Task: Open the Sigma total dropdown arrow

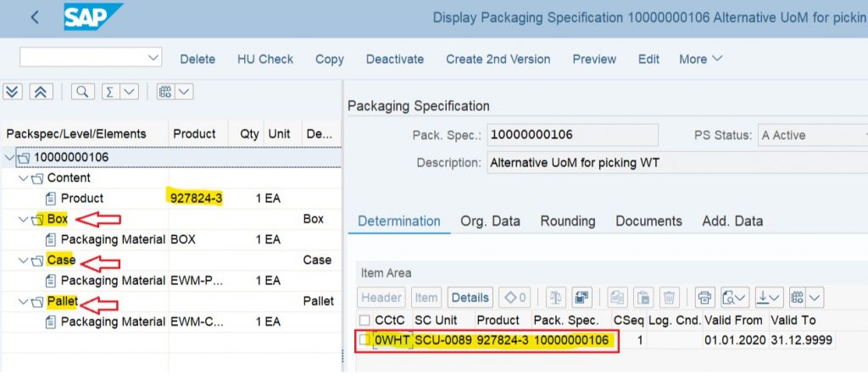Action: click(x=129, y=92)
